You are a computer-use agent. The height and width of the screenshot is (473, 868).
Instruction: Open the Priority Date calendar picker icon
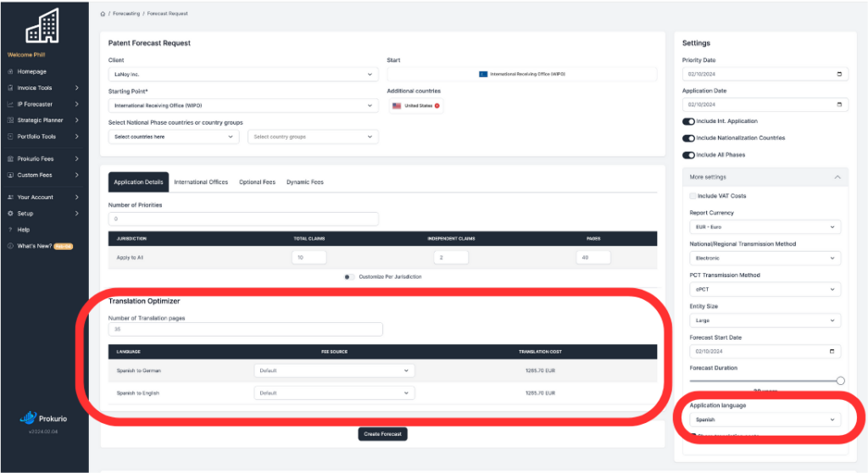839,74
